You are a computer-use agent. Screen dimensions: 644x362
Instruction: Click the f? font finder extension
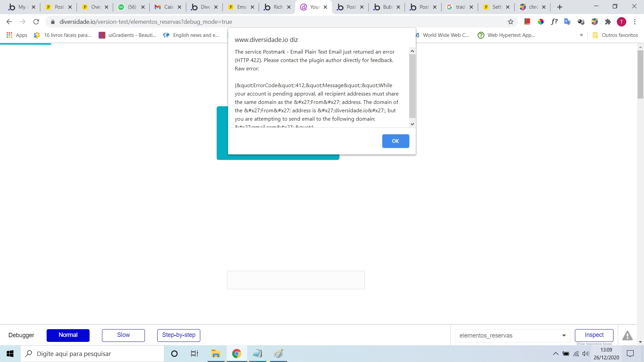coord(554,22)
